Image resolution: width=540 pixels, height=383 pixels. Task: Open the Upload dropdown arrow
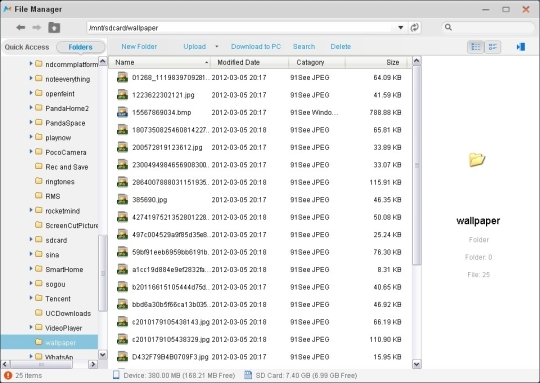217,46
